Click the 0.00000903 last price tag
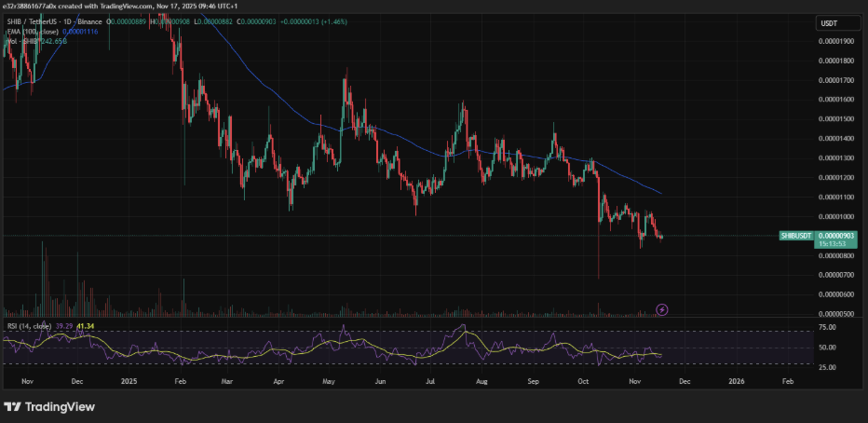This screenshot has width=868, height=423. [x=836, y=236]
